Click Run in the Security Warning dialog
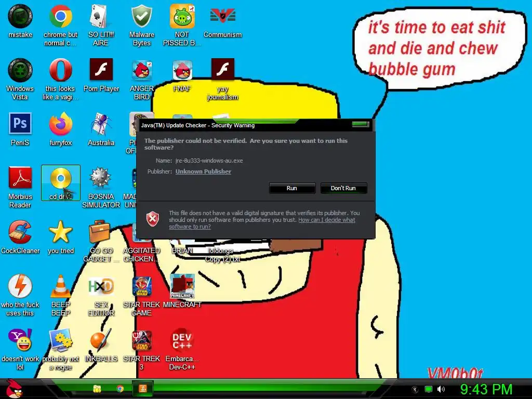This screenshot has width=532, height=399. pos(292,188)
